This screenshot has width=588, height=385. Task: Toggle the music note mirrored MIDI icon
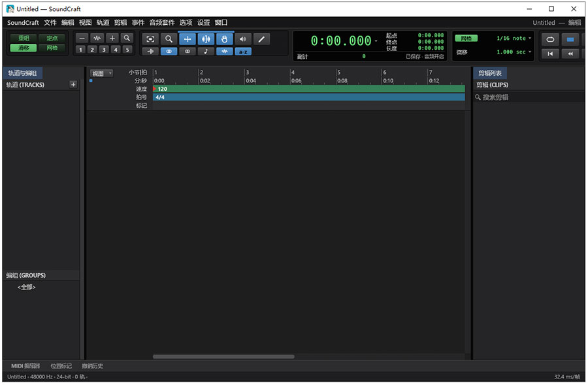(206, 52)
